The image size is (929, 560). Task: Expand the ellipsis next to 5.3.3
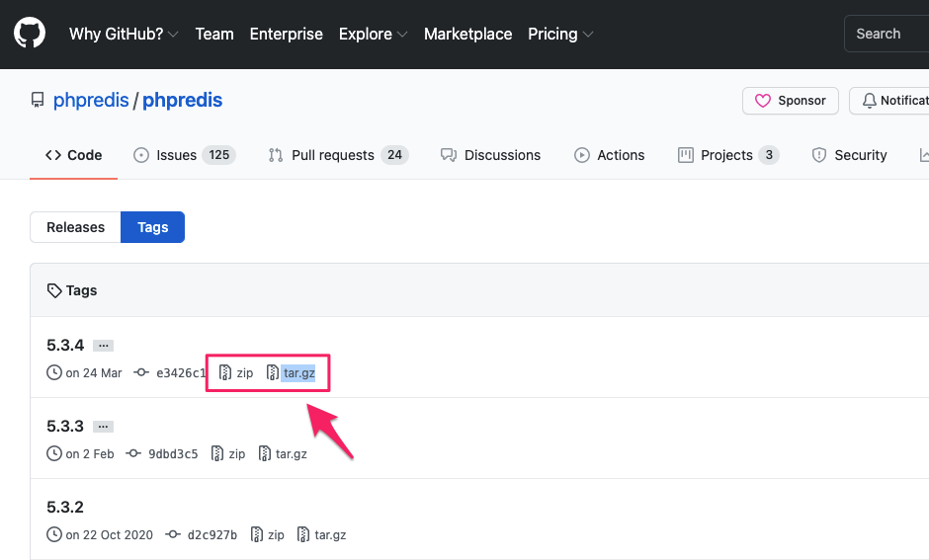coord(103,427)
